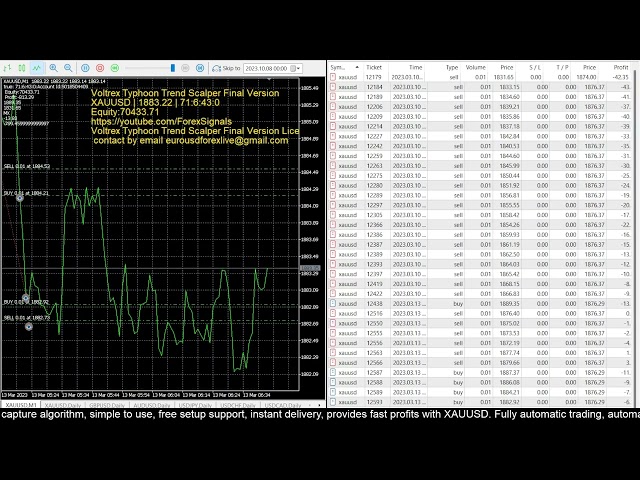Click the order icon of ticket 12438

(x=334, y=303)
